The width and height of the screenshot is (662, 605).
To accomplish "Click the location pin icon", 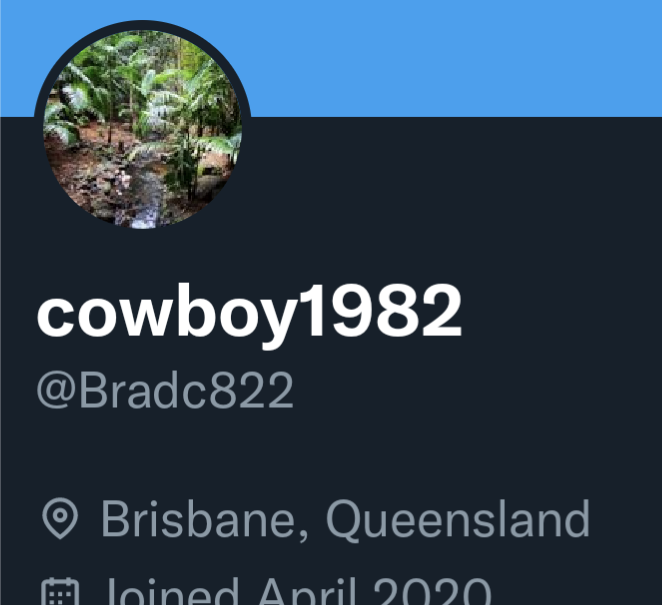I will click(x=60, y=518).
